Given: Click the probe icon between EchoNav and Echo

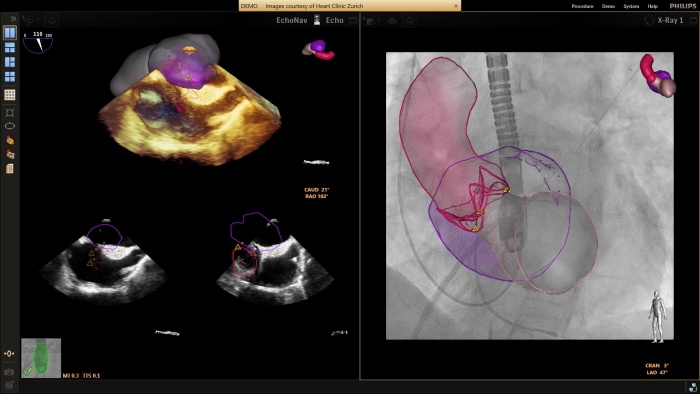Looking at the screenshot, I should point(317,20).
